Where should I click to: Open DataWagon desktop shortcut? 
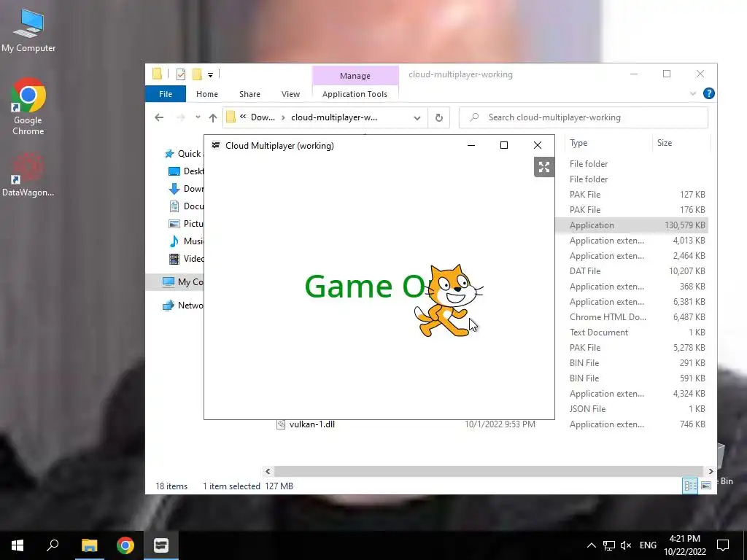[x=28, y=175]
